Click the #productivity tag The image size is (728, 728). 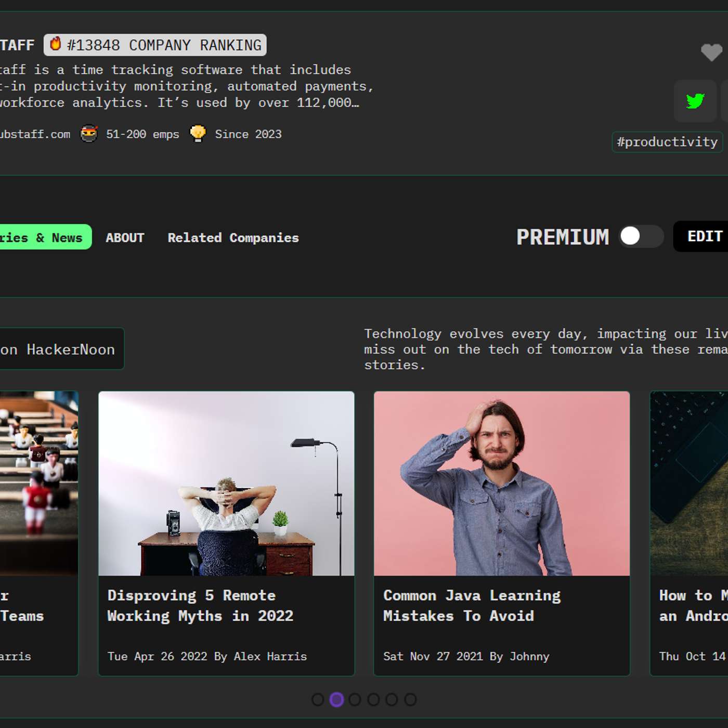667,142
